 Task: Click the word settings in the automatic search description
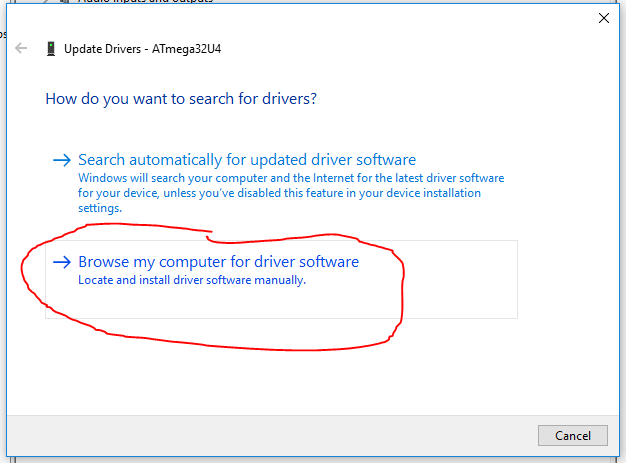[99, 208]
